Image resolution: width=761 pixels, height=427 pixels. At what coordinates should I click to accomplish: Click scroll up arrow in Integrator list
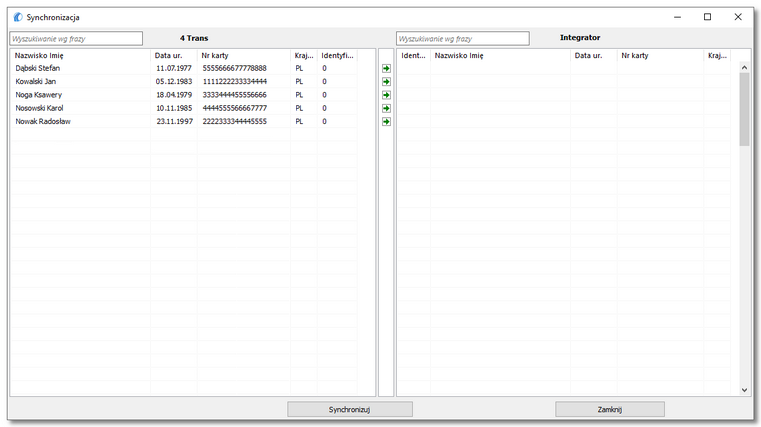744,67
